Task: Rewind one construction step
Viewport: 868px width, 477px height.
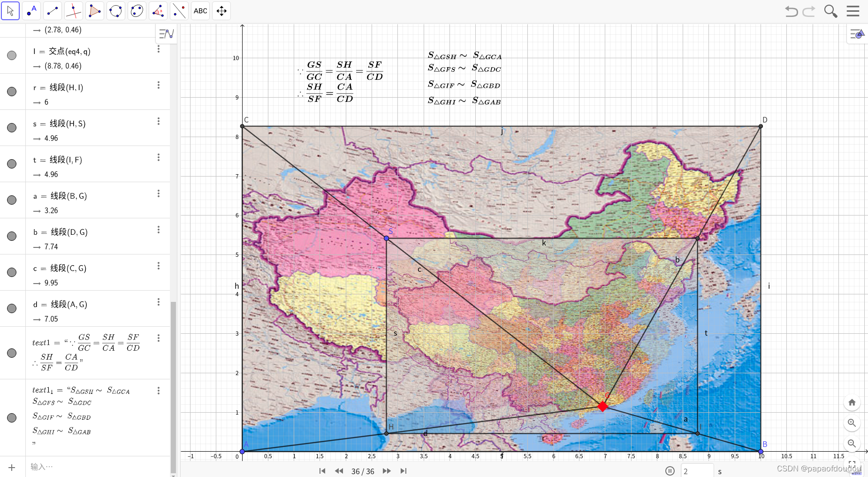Action: click(339, 471)
